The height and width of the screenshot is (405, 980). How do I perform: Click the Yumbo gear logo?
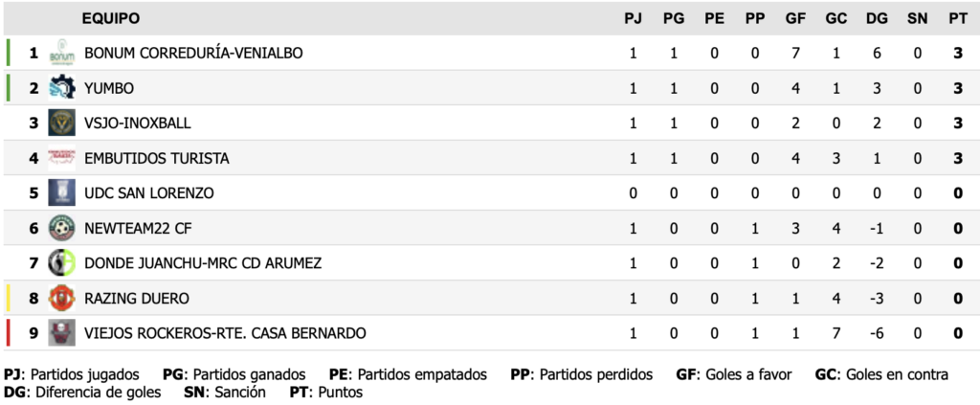(61, 88)
